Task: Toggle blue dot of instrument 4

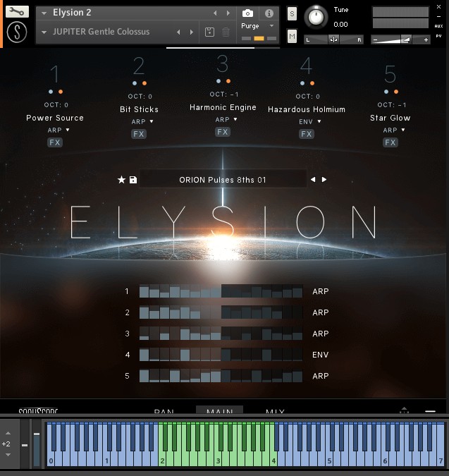Action: [302, 83]
